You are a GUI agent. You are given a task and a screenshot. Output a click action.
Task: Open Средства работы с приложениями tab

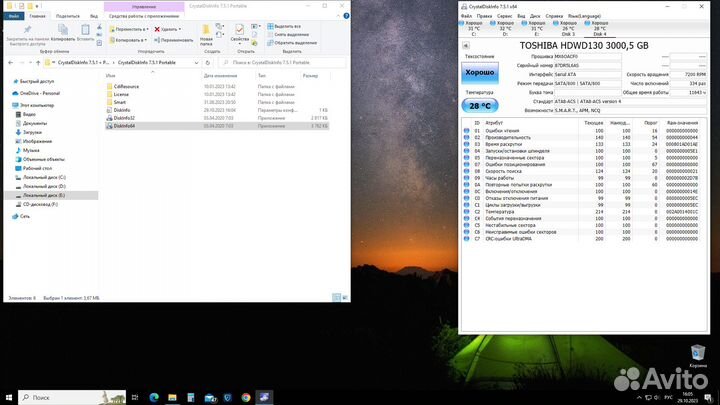click(144, 16)
